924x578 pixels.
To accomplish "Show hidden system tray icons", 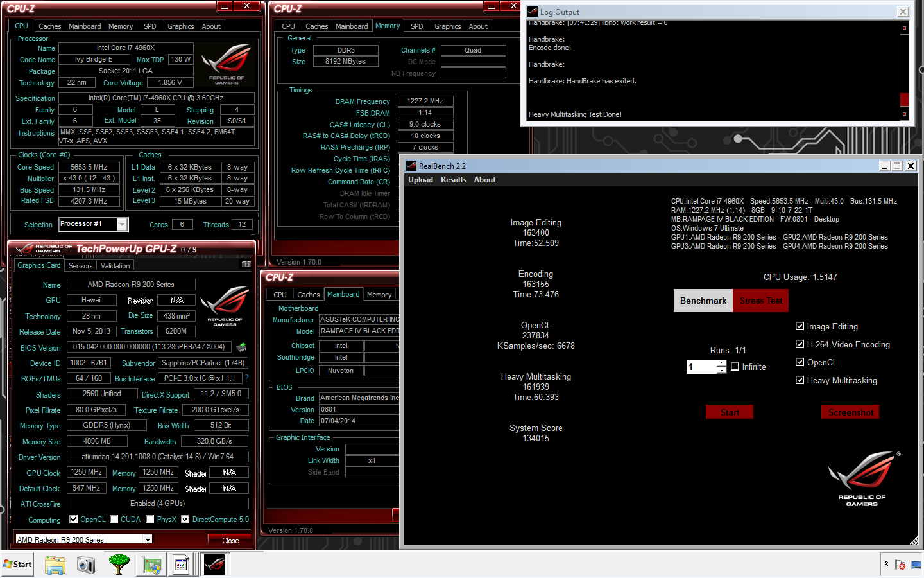I will 886,564.
